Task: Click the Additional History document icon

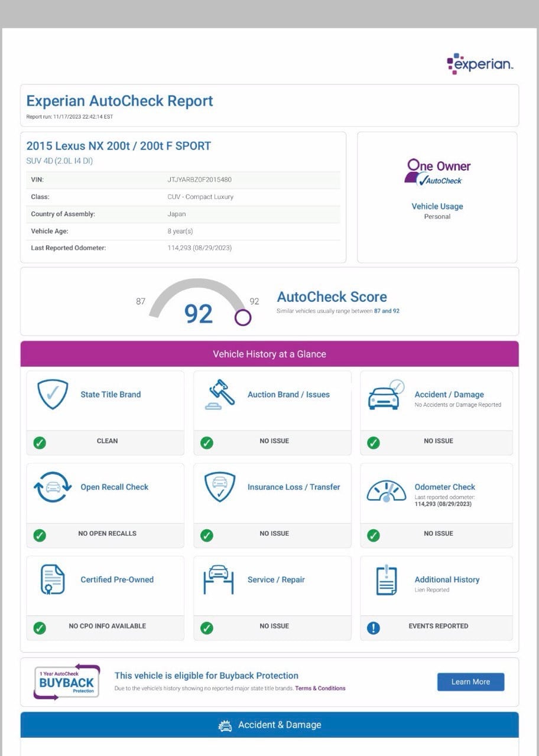Action: (x=386, y=580)
